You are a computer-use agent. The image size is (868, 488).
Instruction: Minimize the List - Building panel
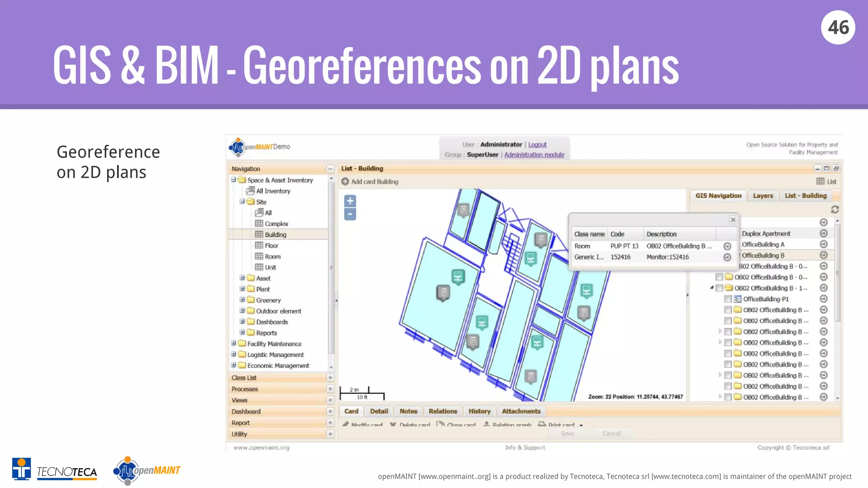click(x=817, y=169)
